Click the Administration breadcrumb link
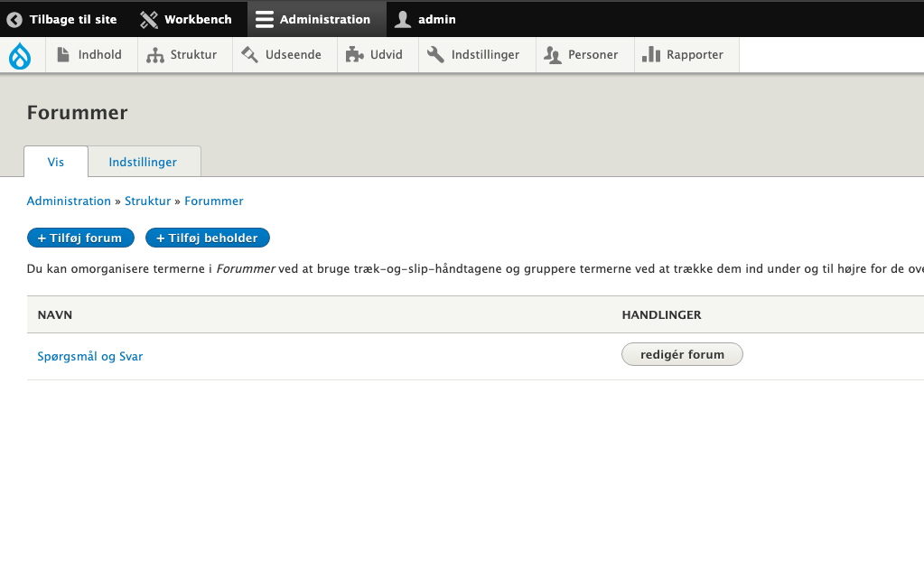Screen dimensions: 924x580 [69, 201]
